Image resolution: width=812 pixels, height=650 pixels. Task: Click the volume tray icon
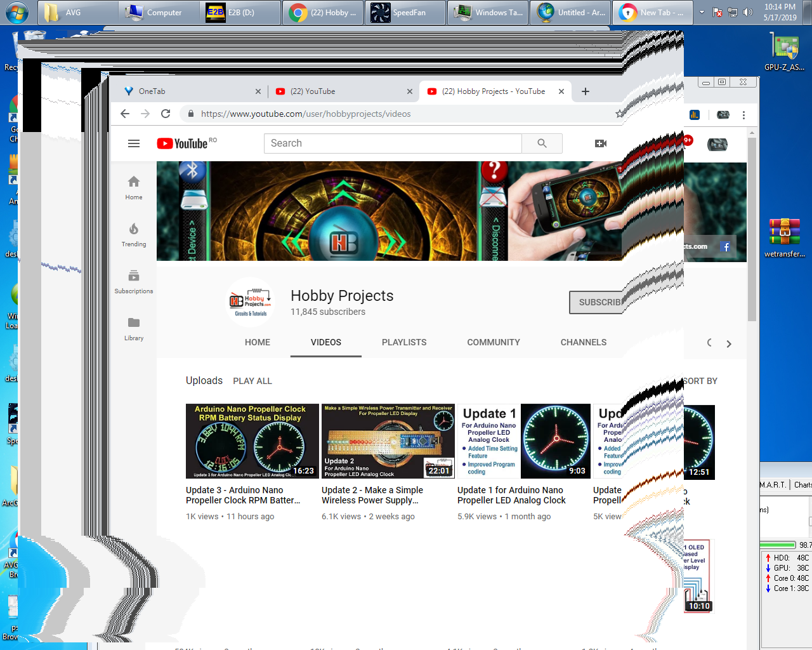click(749, 12)
